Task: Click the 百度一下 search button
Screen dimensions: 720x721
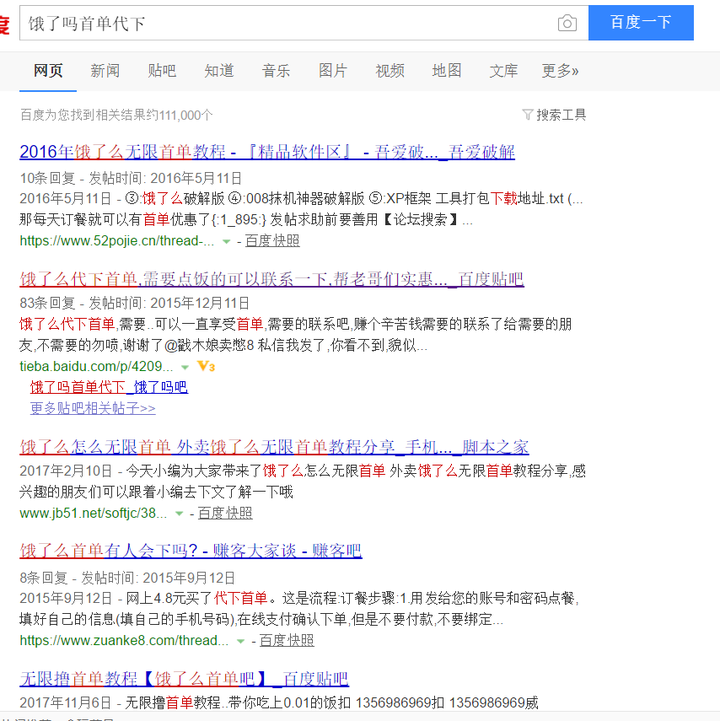Action: coord(640,23)
